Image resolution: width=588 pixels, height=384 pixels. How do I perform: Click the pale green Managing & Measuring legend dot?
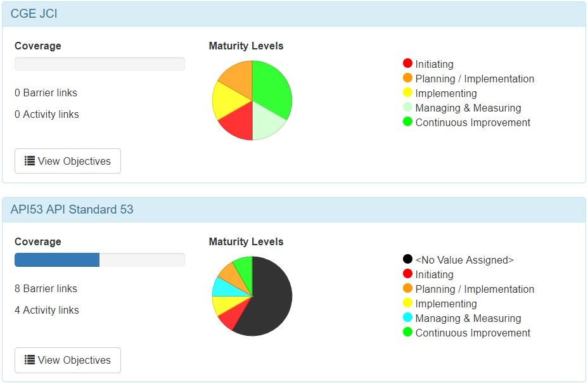pos(407,107)
